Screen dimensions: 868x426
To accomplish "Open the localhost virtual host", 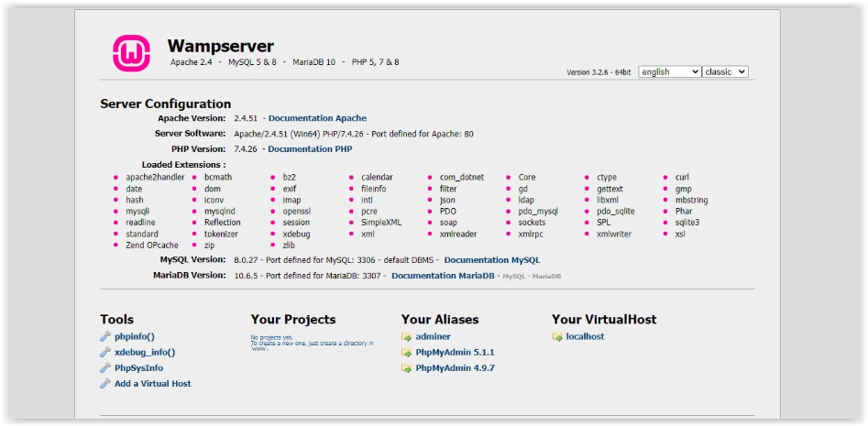I will coord(585,336).
